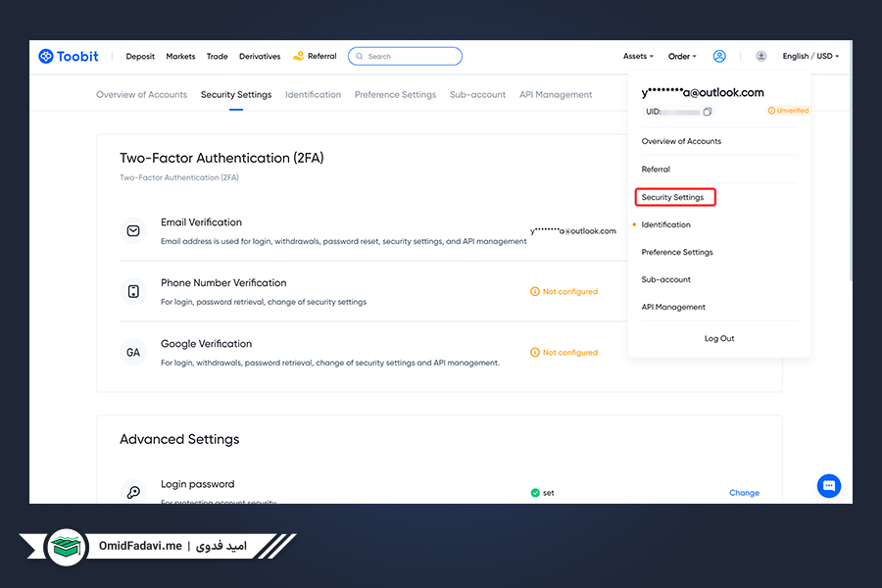Switch to the API Management tab
Screen dimensions: 882x588
coord(556,94)
